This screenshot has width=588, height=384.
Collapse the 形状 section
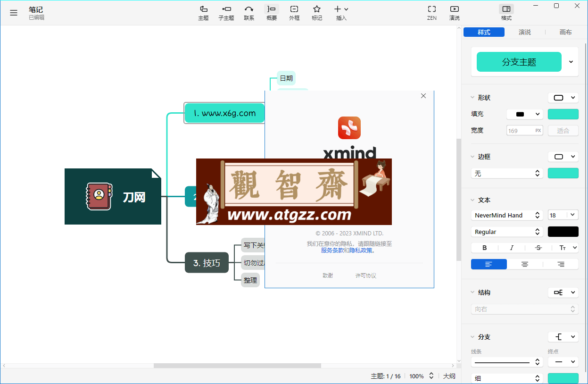472,98
